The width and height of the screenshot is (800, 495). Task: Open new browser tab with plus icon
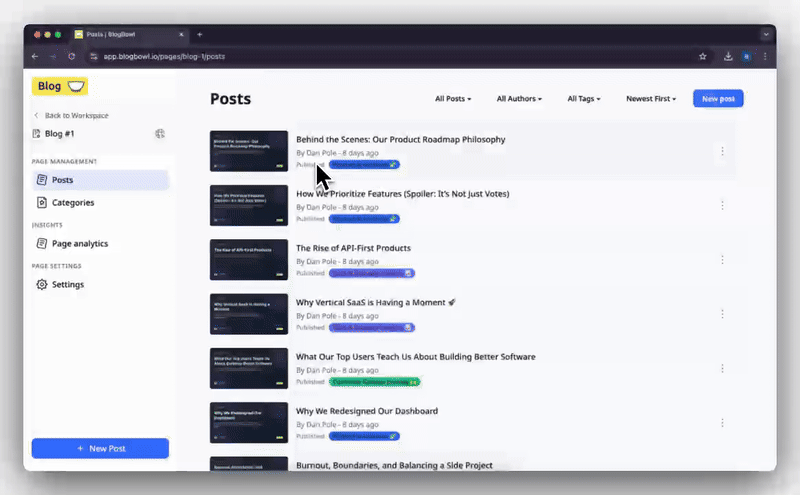tap(199, 35)
